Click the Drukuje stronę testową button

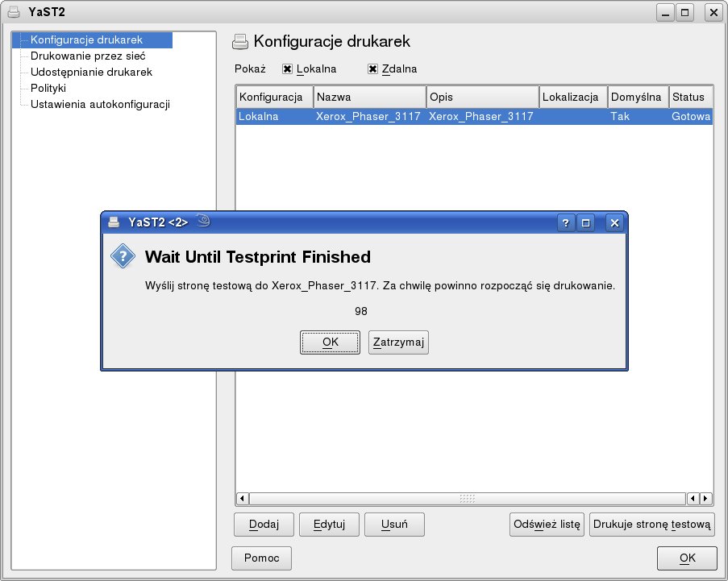pos(651,524)
